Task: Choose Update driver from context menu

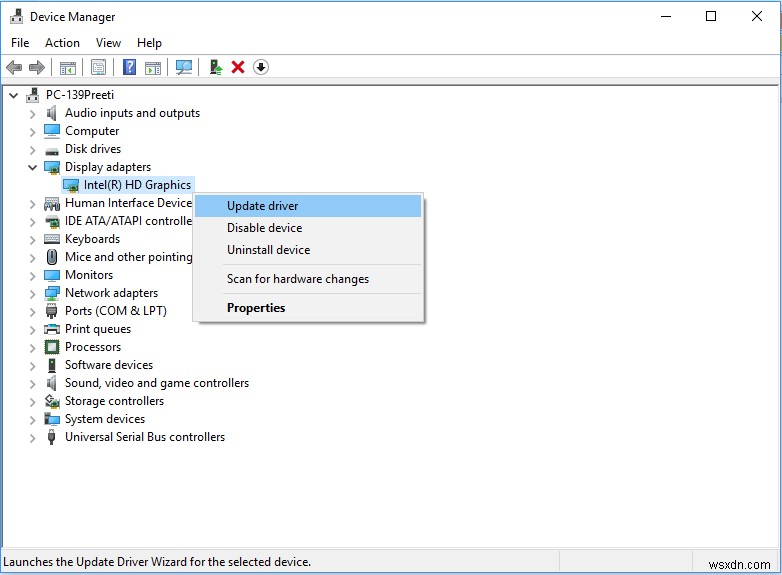Action: click(x=308, y=206)
